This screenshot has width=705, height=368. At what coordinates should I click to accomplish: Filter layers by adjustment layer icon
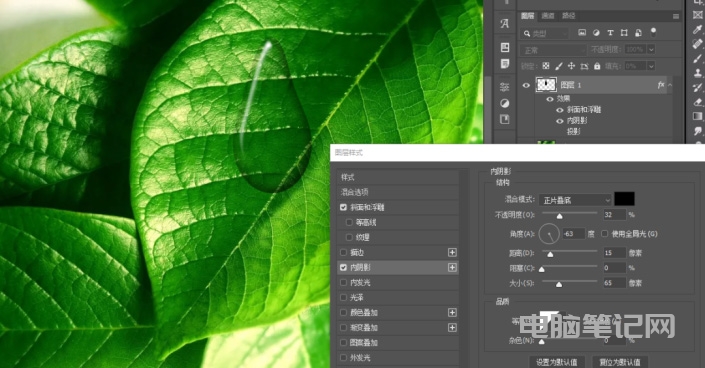coord(596,33)
